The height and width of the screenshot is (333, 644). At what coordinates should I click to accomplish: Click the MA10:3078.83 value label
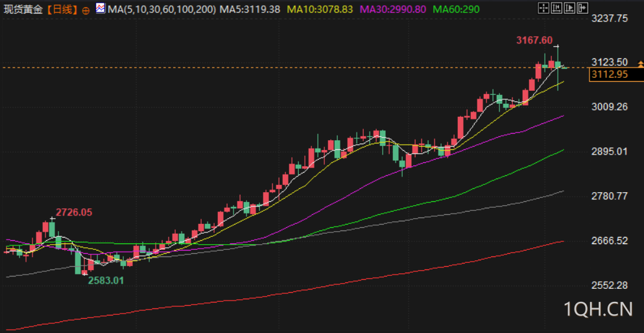tap(320, 9)
